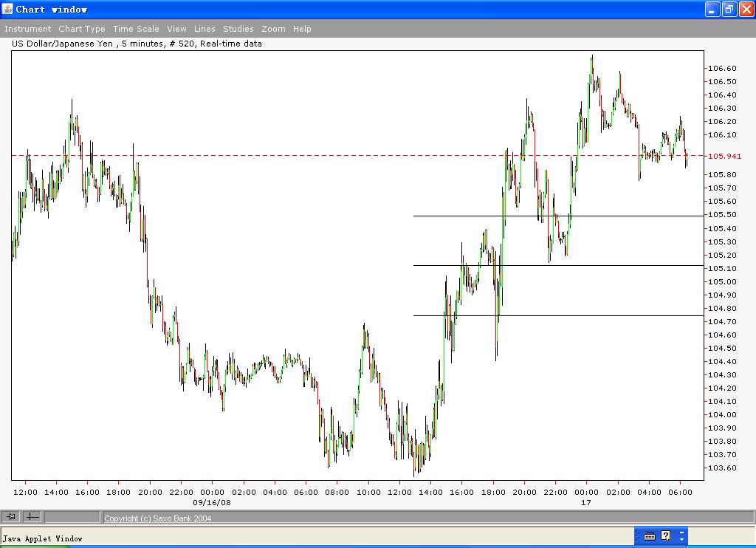Select the horizontal line near 104.75
The height and width of the screenshot is (548, 756).
[x=558, y=315]
